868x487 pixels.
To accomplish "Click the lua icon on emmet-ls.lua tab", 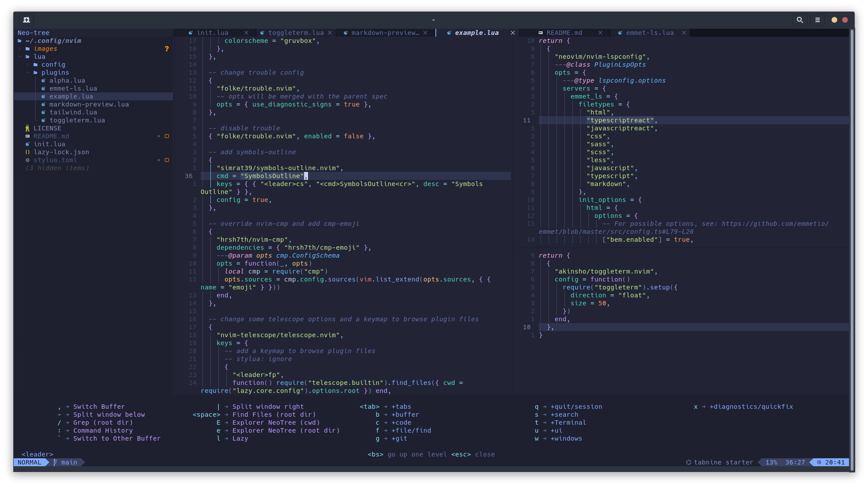I will point(620,33).
